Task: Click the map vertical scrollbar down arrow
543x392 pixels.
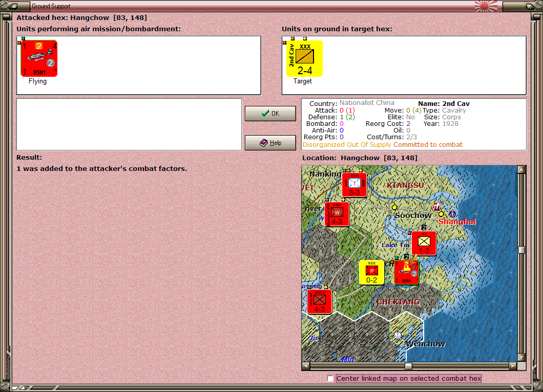Action: (521, 357)
